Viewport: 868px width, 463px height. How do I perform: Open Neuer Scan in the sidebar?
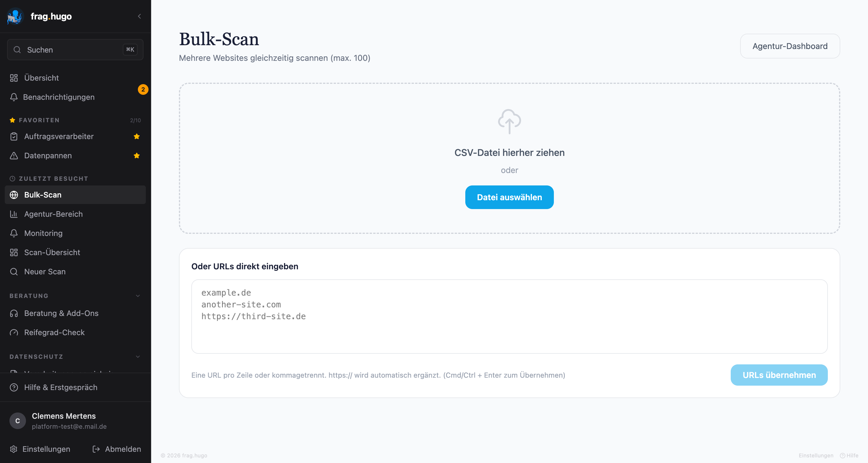click(75, 272)
